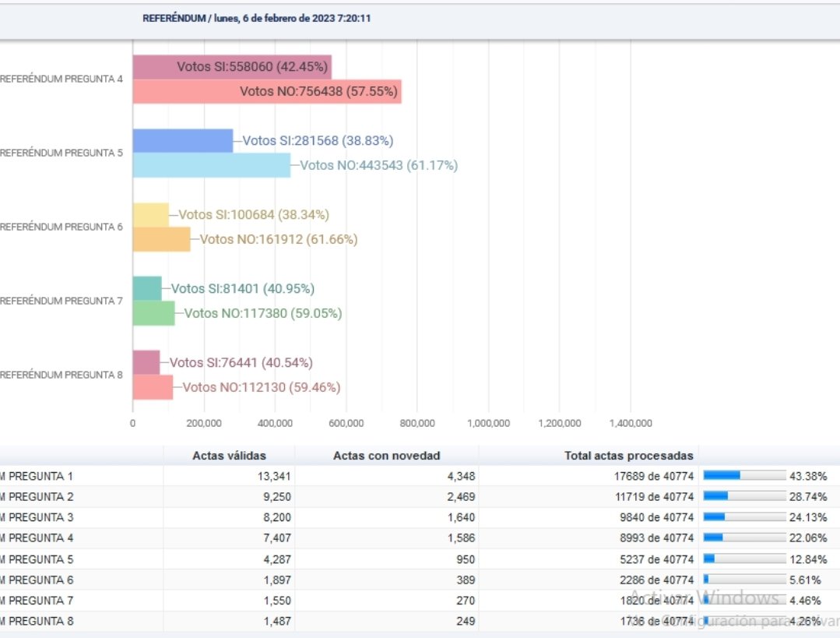Click the 'Actas con novedad' column header
The height and width of the screenshot is (638, 840).
pos(387,456)
